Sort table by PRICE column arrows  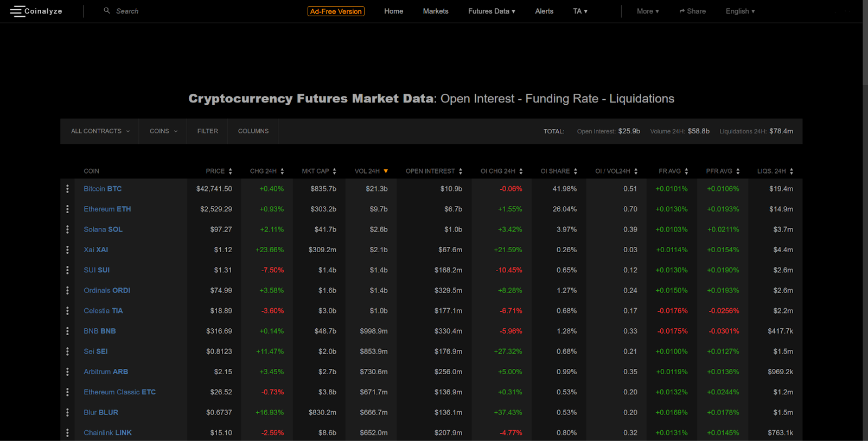pyautogui.click(x=230, y=171)
